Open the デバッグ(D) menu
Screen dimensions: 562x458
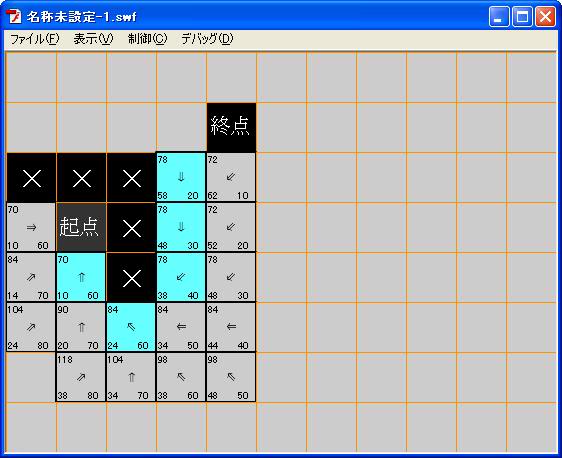pyautogui.click(x=207, y=39)
